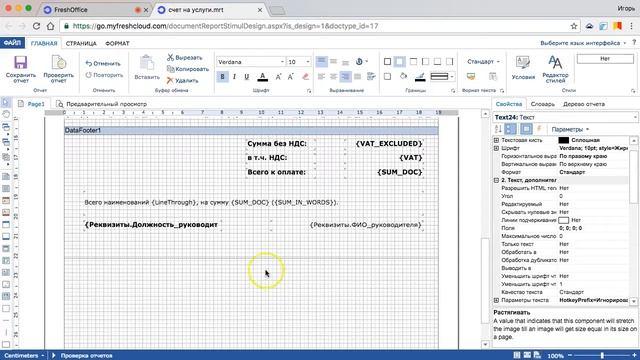Toggle justify text alignment
The height and width of the screenshot is (360, 640).
coord(358,76)
